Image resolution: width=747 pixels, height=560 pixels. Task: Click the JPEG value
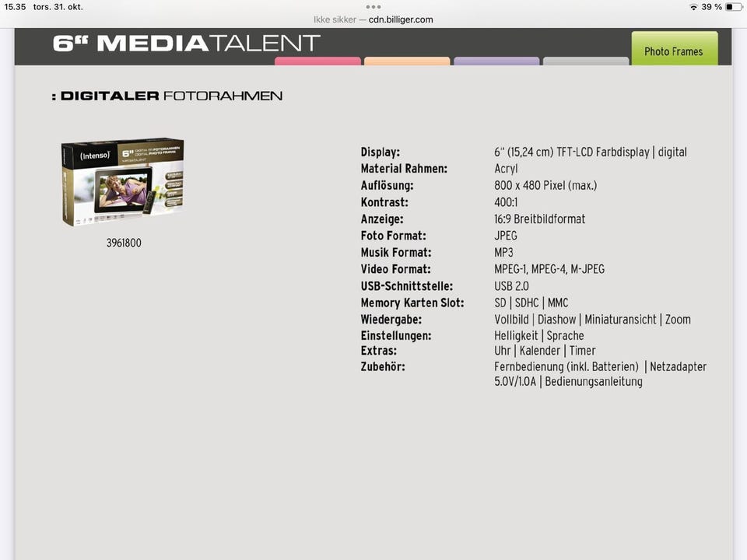click(x=506, y=236)
